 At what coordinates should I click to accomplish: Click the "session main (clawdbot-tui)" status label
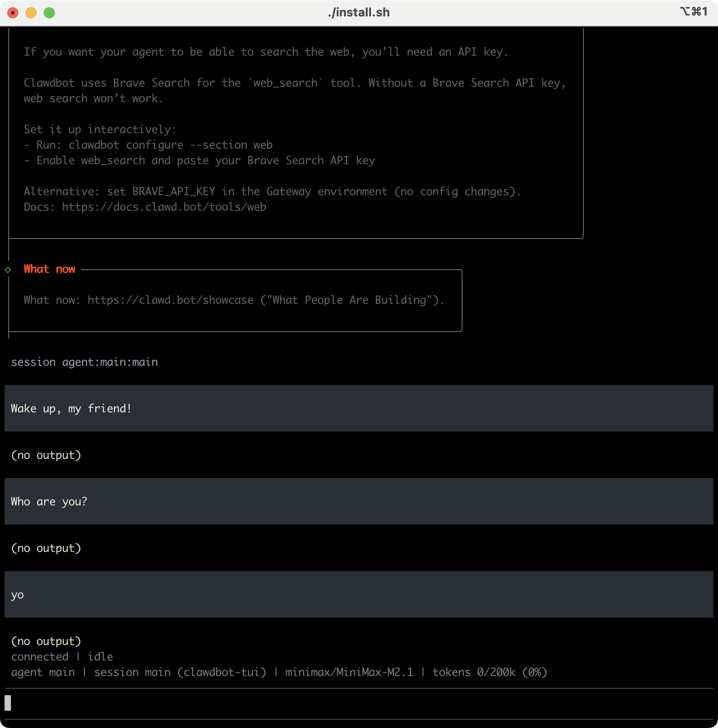[x=180, y=672]
